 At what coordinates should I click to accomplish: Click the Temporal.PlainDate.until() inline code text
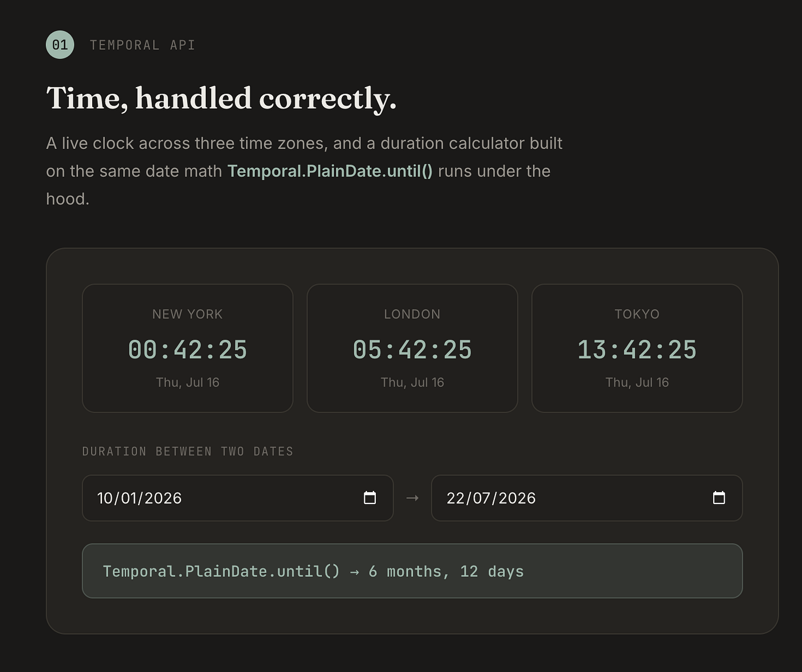click(x=330, y=171)
